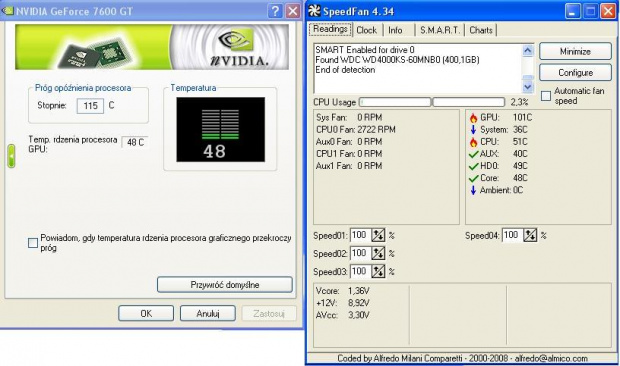Viewport: 620px width, 366px height.
Task: Click the flame icon beside GPU temperature
Action: coord(473,118)
